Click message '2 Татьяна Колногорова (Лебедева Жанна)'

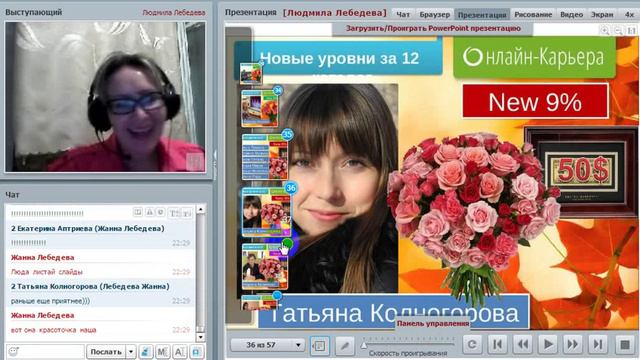pos(90,287)
